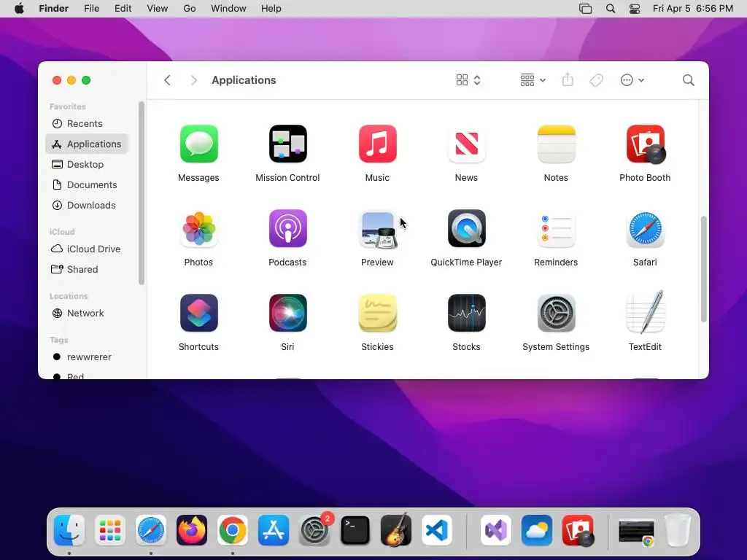Open the Group By dropdown

coord(533,80)
